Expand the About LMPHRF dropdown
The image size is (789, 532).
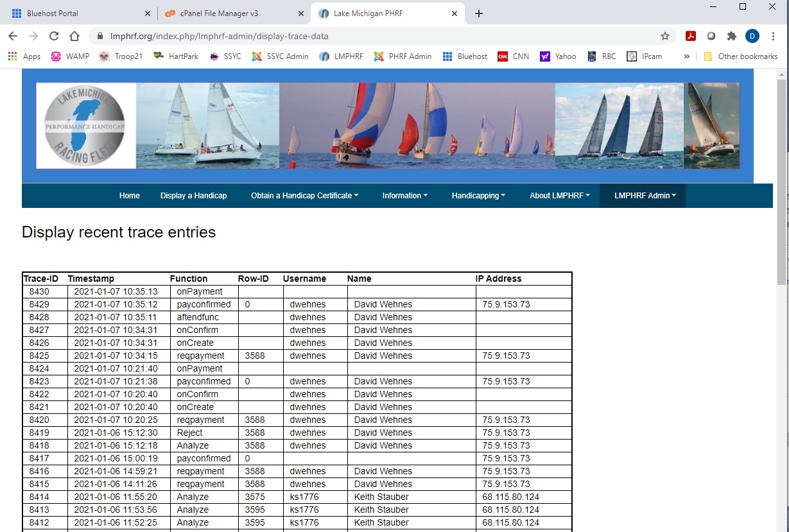[x=559, y=196]
